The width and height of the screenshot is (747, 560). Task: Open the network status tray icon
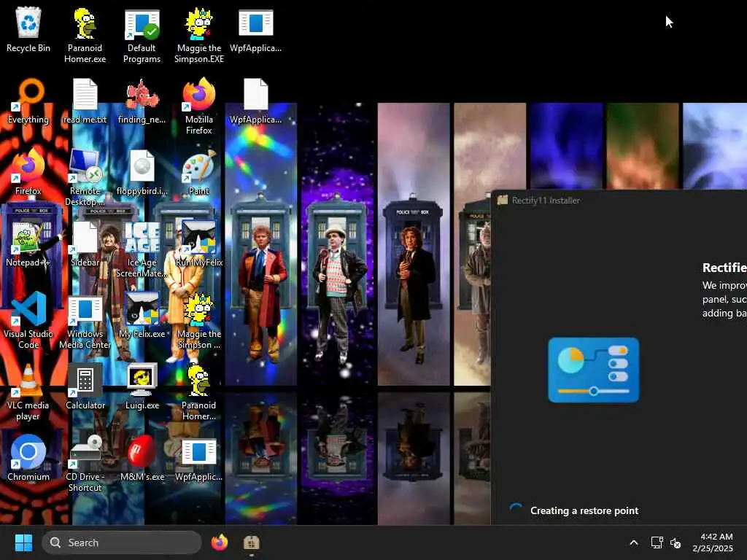click(657, 542)
